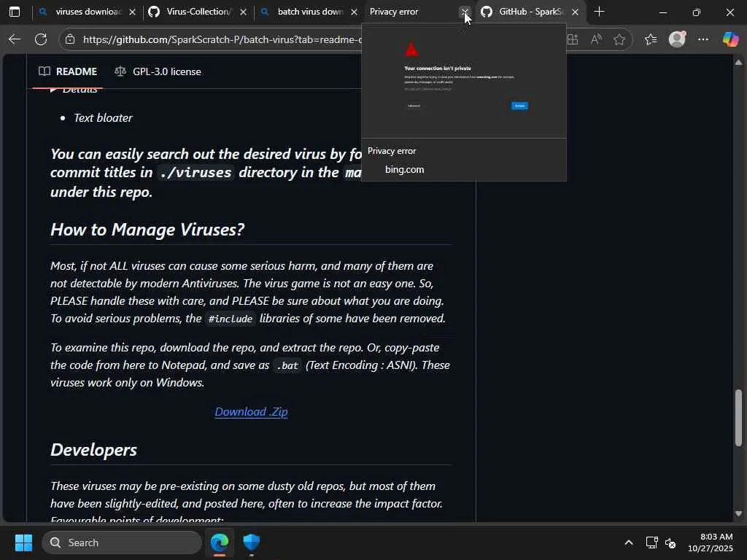This screenshot has width=747, height=560.
Task: Minimize the Edge browser window
Action: click(x=662, y=12)
